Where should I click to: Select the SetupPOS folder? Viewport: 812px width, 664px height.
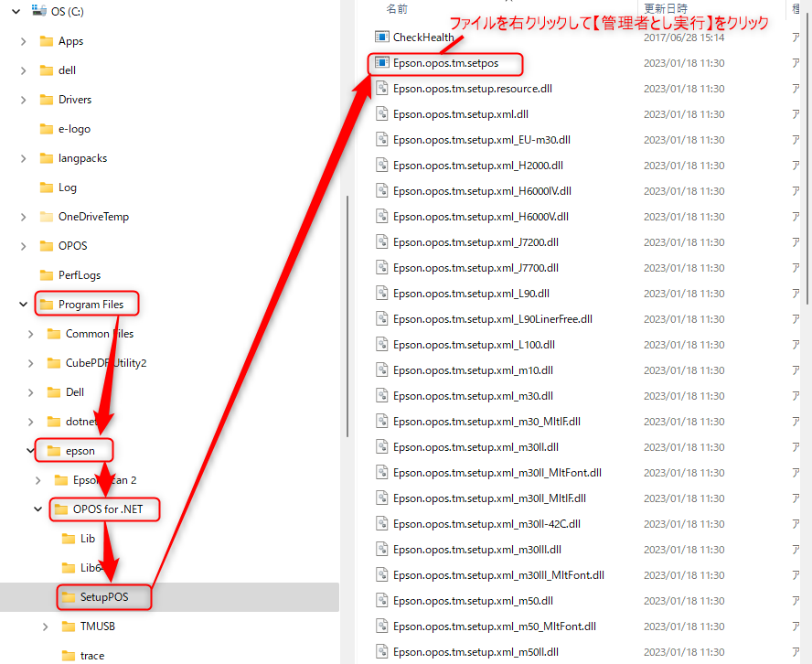pyautogui.click(x=104, y=596)
